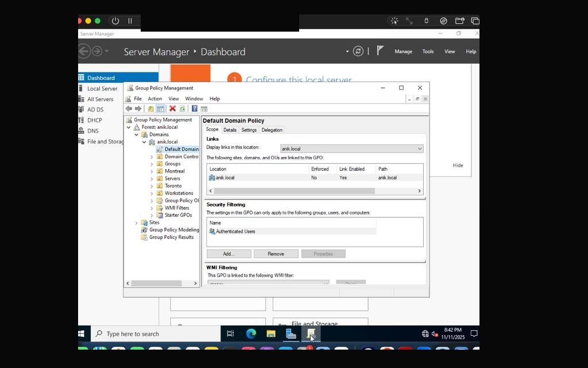The height and width of the screenshot is (368, 588).
Task: Collapse the Domains tree node
Action: (137, 135)
